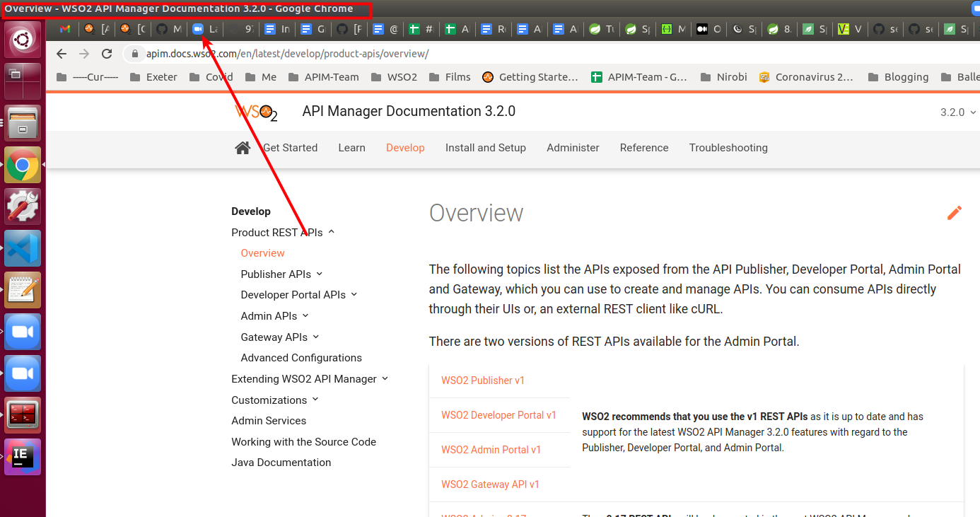The image size is (980, 517).
Task: Click the edit pencil icon on Overview page
Action: click(x=955, y=212)
